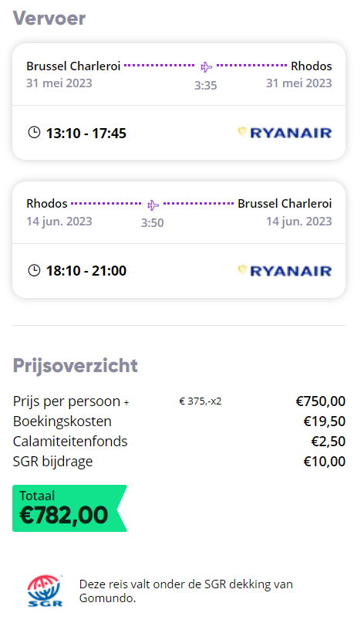The height and width of the screenshot is (623, 364).
Task: Click the SGR dekking van Gomundo text
Action: coord(186,591)
